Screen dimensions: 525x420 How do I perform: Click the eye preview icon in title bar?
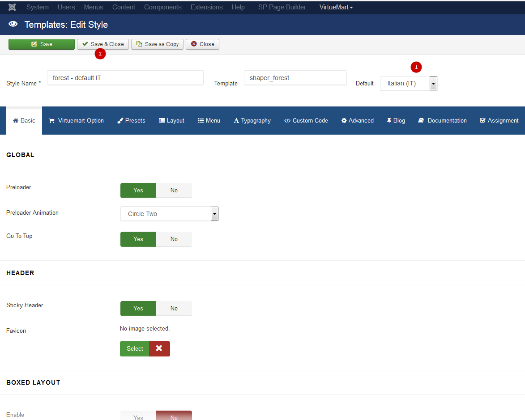click(13, 24)
